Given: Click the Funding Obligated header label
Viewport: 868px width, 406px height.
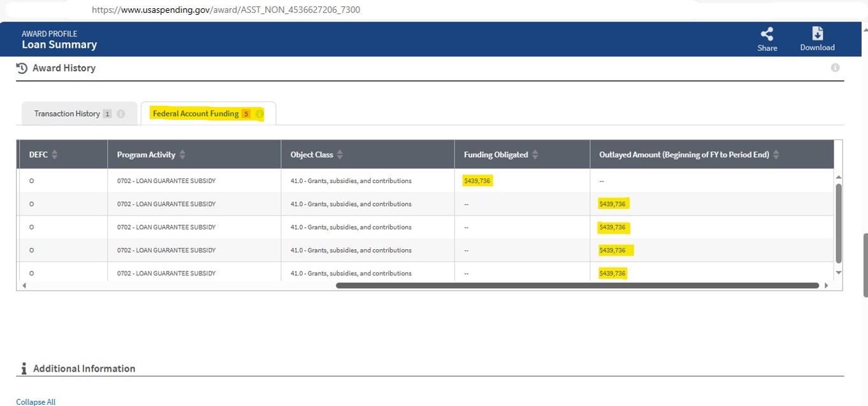Looking at the screenshot, I should click(496, 155).
